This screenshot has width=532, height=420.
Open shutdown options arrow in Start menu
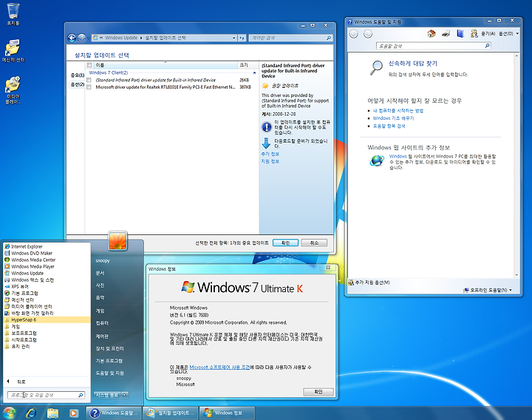[125, 395]
